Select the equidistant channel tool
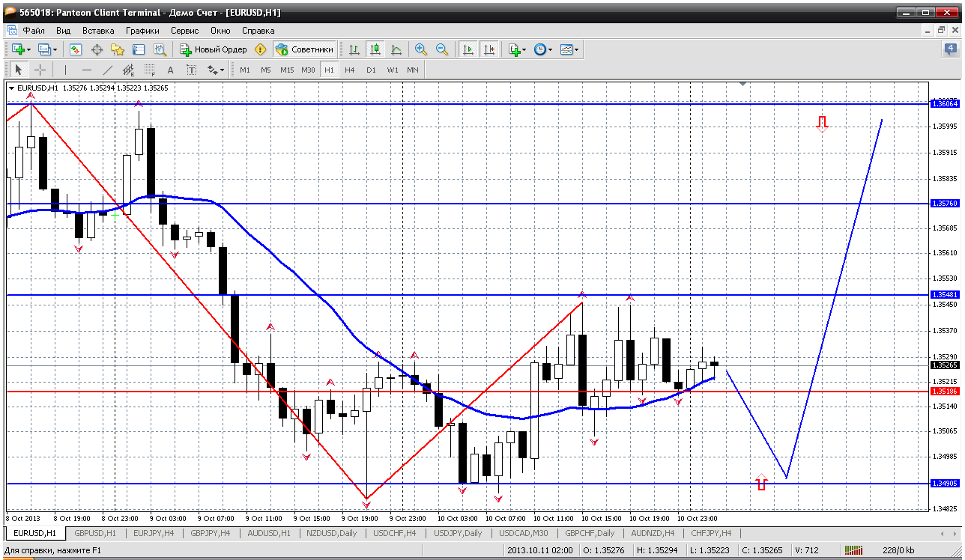Screen dimensions: 965x560 [128, 70]
